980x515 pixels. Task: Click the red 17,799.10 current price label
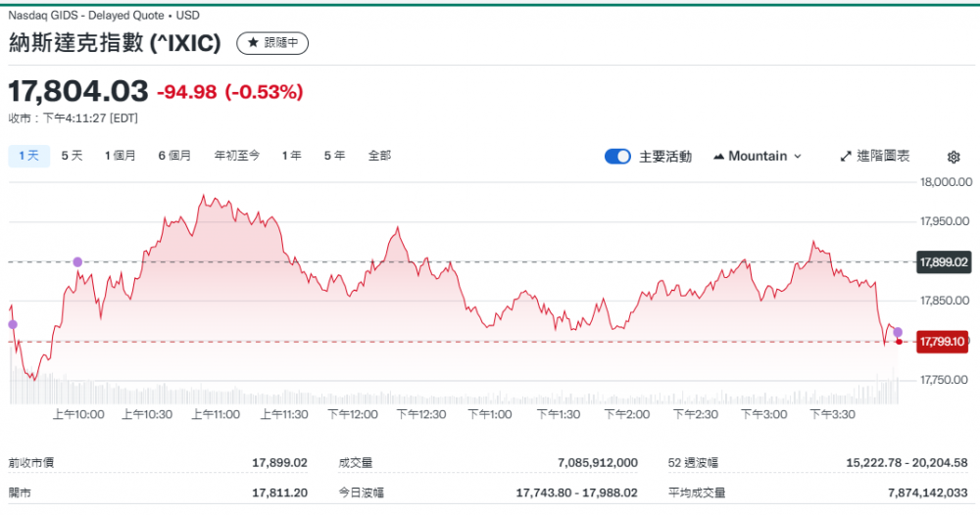[x=942, y=342]
